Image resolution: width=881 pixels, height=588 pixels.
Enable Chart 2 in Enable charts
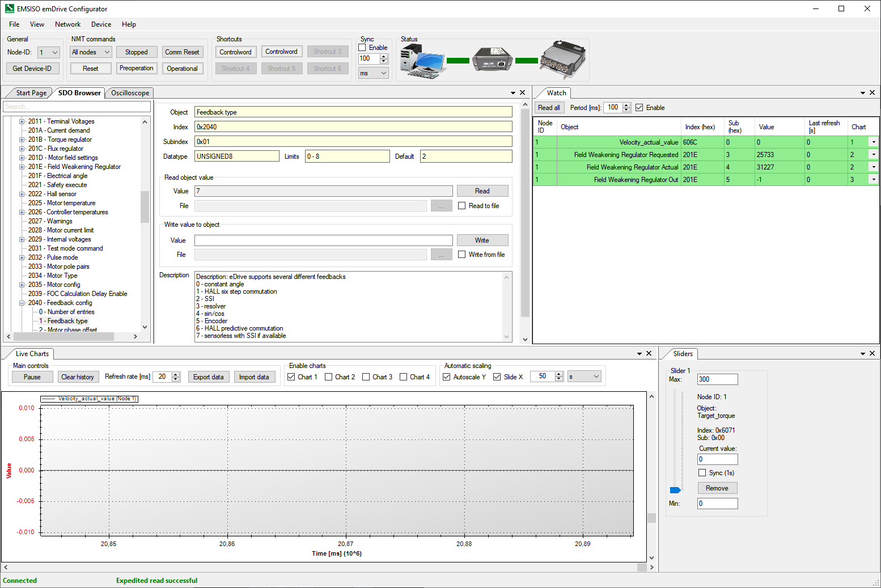(329, 377)
